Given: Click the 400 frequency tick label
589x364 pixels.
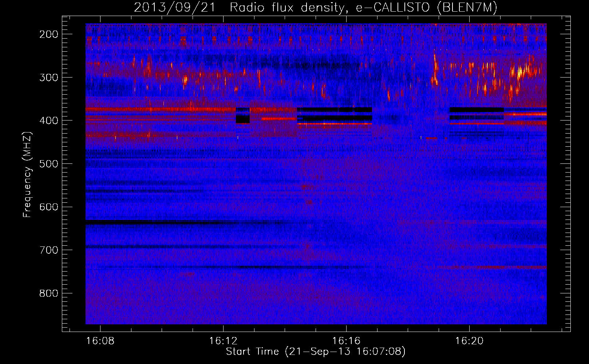Looking at the screenshot, I should pyautogui.click(x=49, y=120).
